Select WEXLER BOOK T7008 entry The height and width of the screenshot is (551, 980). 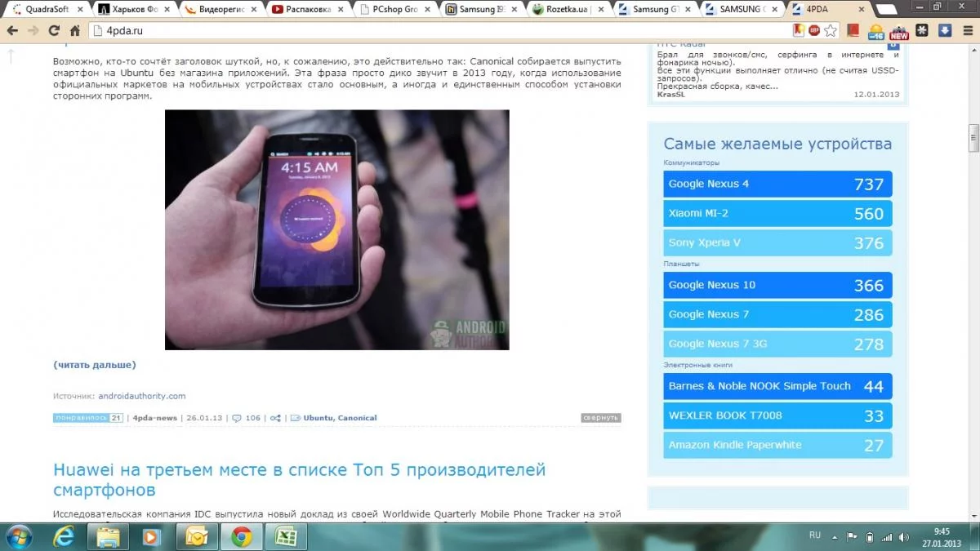pyautogui.click(x=777, y=415)
